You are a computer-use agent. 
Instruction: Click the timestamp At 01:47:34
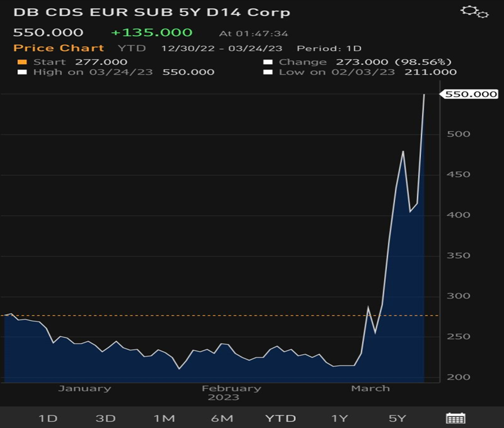pos(253,33)
